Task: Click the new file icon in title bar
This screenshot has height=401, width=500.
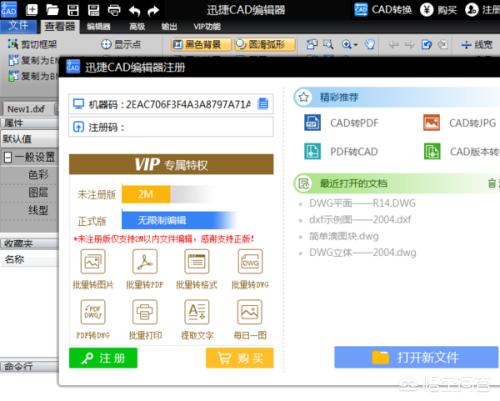Action: [32, 10]
